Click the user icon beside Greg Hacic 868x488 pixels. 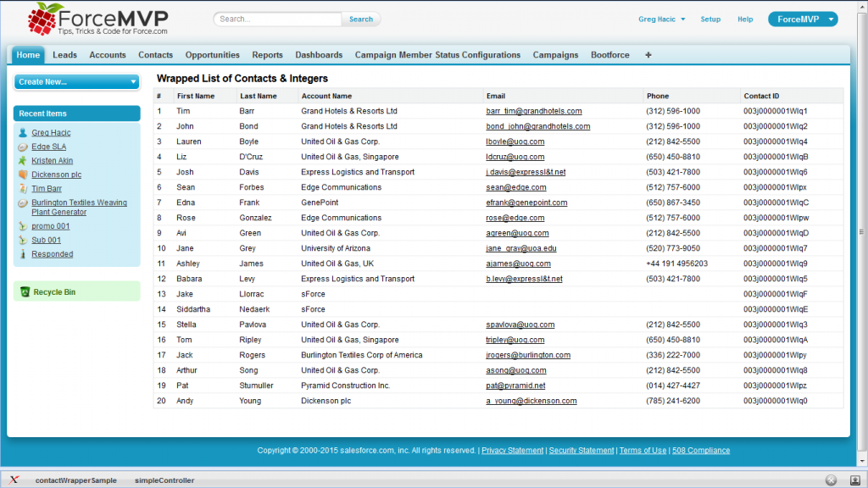[x=23, y=133]
